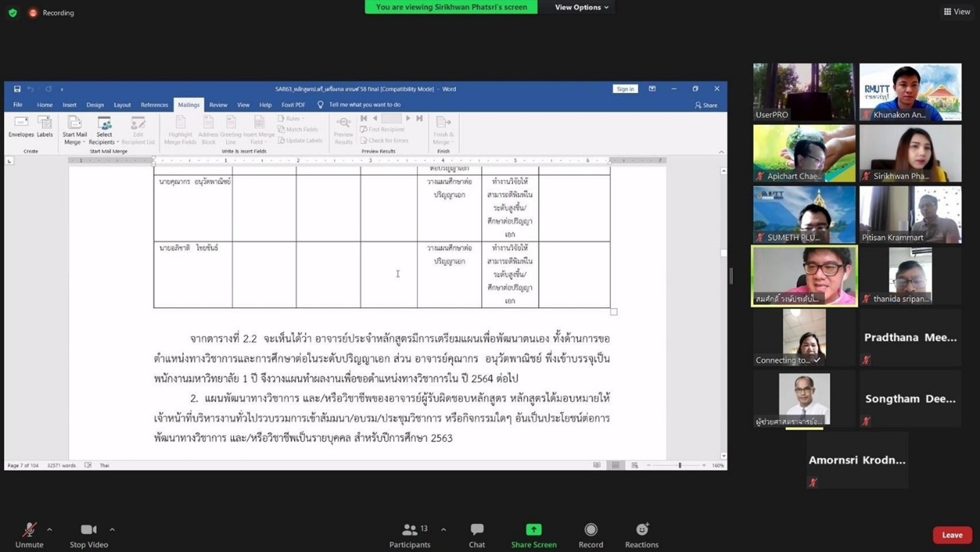Open the Insert Merge Field dropdown
Screen dimensions: 980x552
click(259, 130)
